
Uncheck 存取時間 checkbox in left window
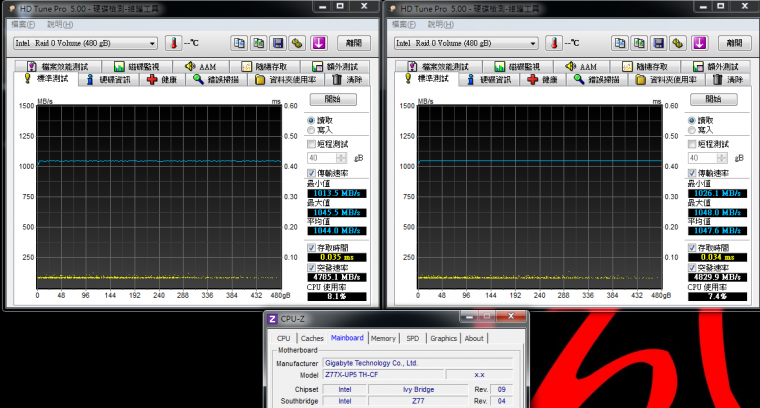tap(312, 247)
